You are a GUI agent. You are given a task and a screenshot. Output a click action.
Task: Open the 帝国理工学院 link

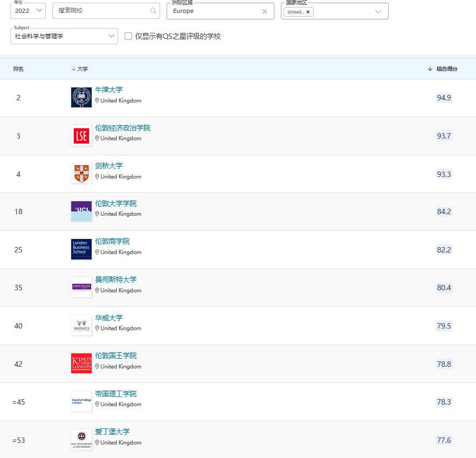(x=116, y=394)
